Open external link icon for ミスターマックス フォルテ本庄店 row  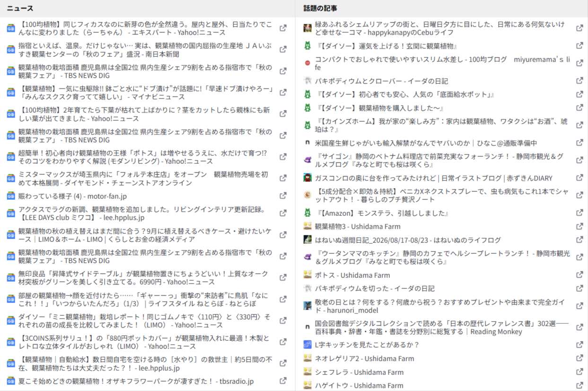(283, 178)
